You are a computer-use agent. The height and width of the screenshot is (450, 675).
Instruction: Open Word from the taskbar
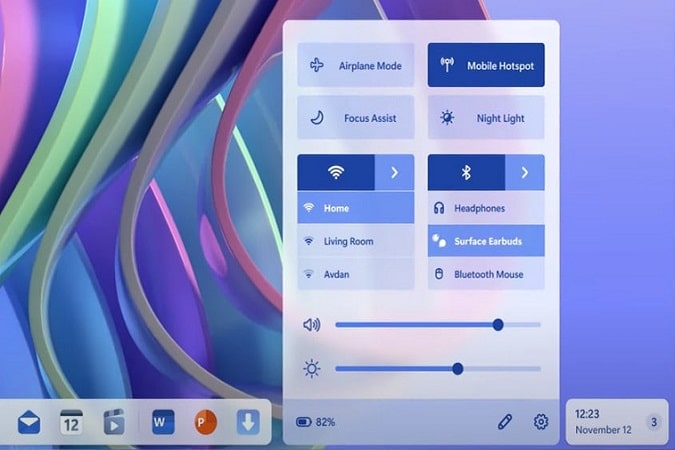tap(163, 422)
